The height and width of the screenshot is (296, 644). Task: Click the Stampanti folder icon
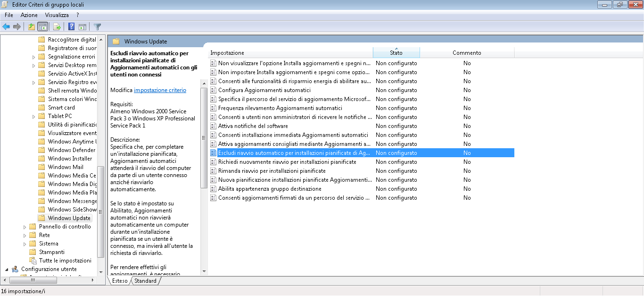[33, 252]
